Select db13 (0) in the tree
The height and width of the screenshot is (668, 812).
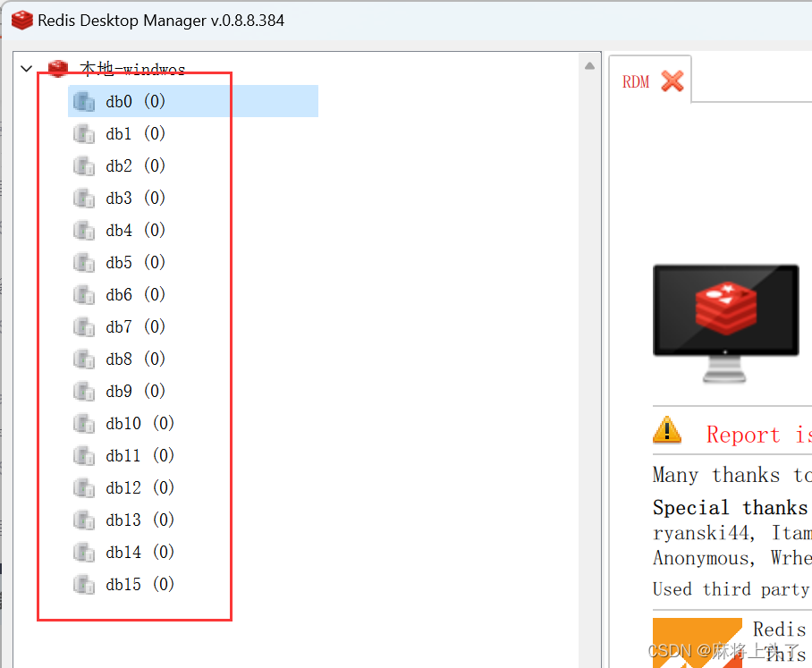(140, 520)
